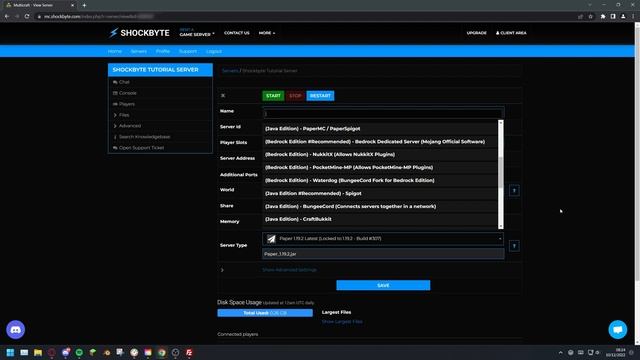
Task: Open the Server Type jar dropdown
Action: click(x=383, y=238)
